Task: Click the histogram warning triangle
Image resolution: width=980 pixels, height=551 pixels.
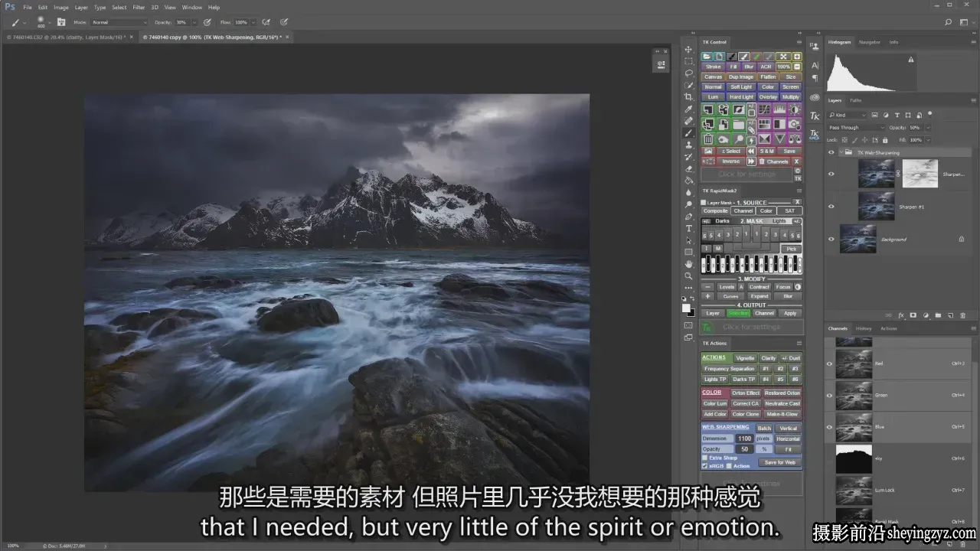Action: [x=911, y=59]
